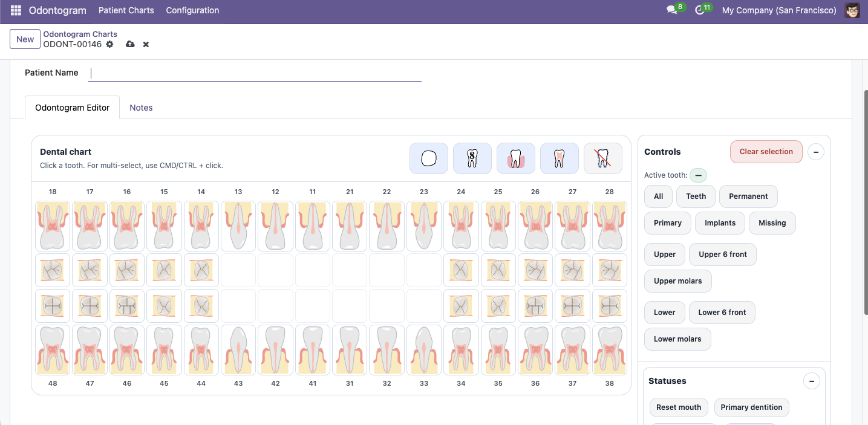Viewport: 868px width, 425px height.
Task: Collapse the Statuses panel
Action: pyautogui.click(x=811, y=381)
